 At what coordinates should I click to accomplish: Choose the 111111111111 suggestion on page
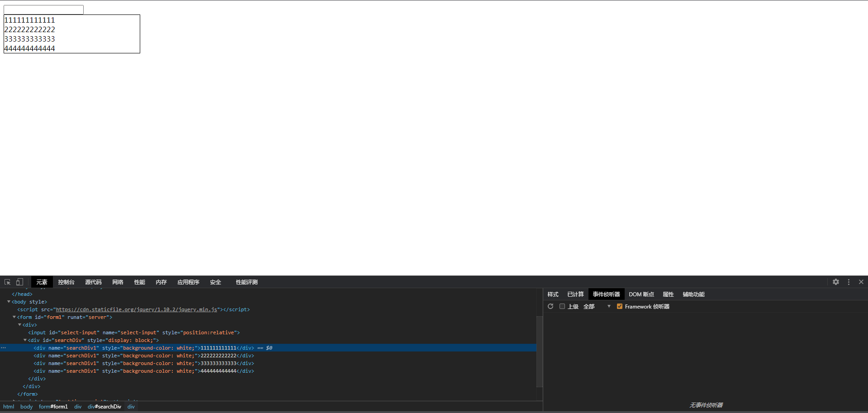[72, 20]
